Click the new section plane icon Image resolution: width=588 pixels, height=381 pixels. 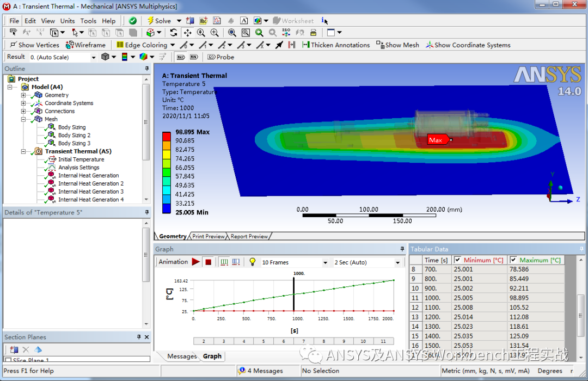coord(14,350)
